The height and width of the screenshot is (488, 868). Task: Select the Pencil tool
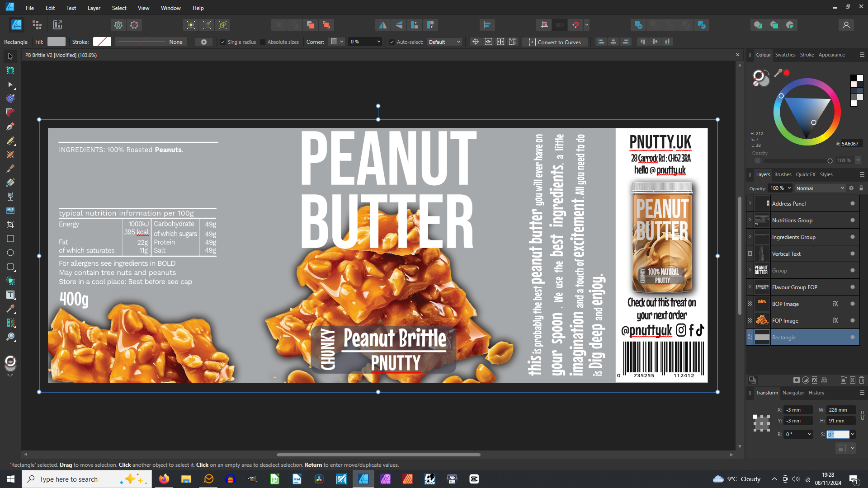click(x=10, y=141)
